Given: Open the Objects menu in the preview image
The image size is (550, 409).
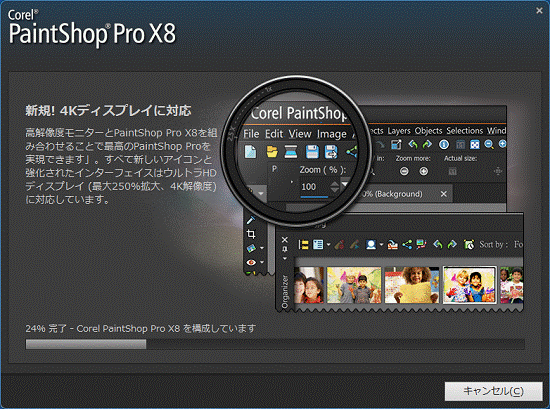Looking at the screenshot, I should [429, 131].
